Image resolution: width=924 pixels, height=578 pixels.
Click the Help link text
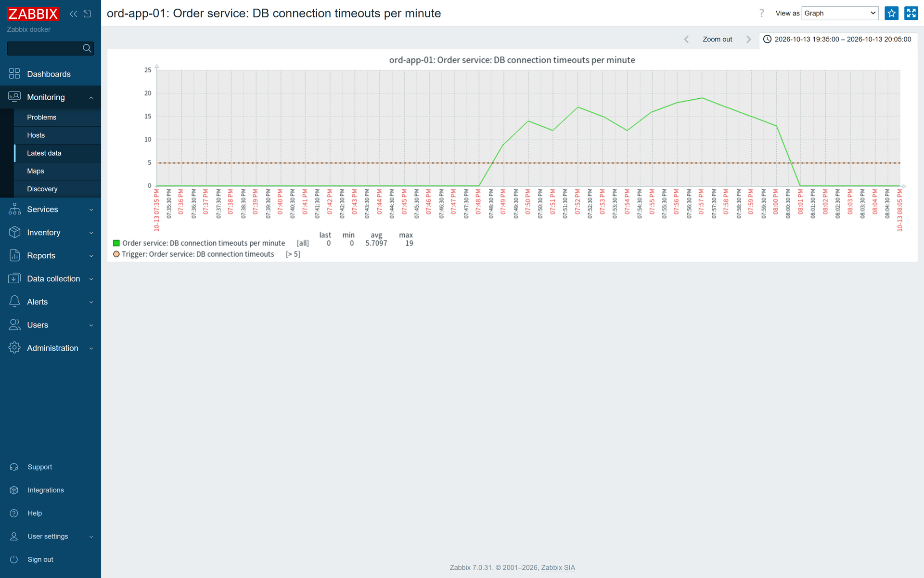tap(35, 513)
